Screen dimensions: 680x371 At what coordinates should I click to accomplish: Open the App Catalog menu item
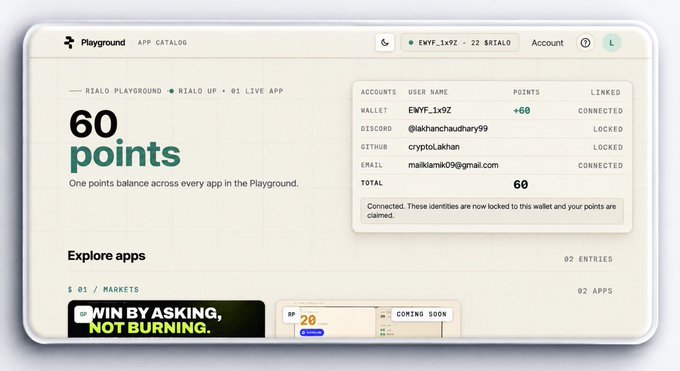[162, 43]
